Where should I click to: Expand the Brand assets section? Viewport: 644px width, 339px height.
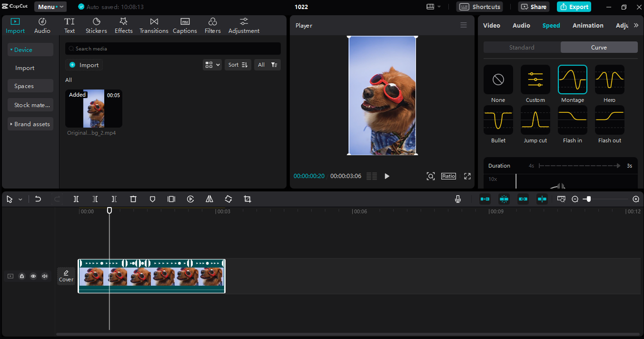[30, 124]
